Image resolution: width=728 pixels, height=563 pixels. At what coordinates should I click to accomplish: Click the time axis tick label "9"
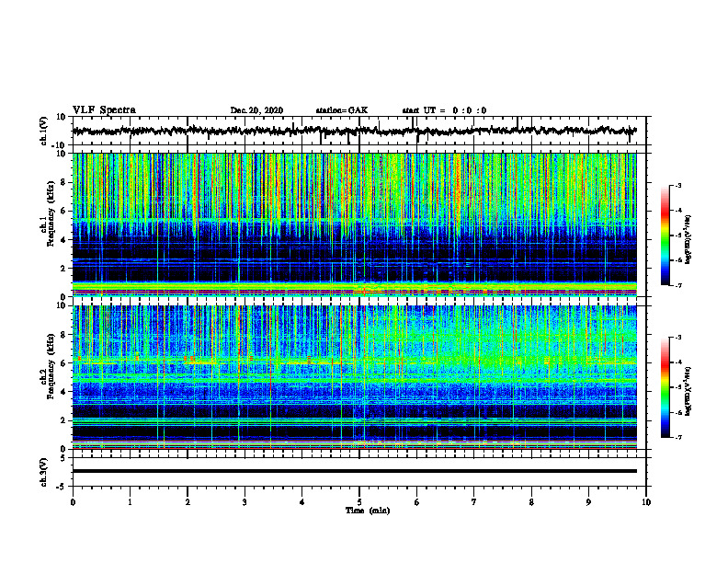(x=588, y=502)
